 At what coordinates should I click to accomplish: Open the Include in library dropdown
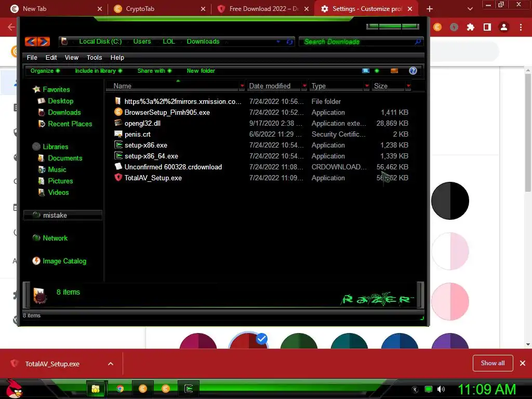[98, 71]
